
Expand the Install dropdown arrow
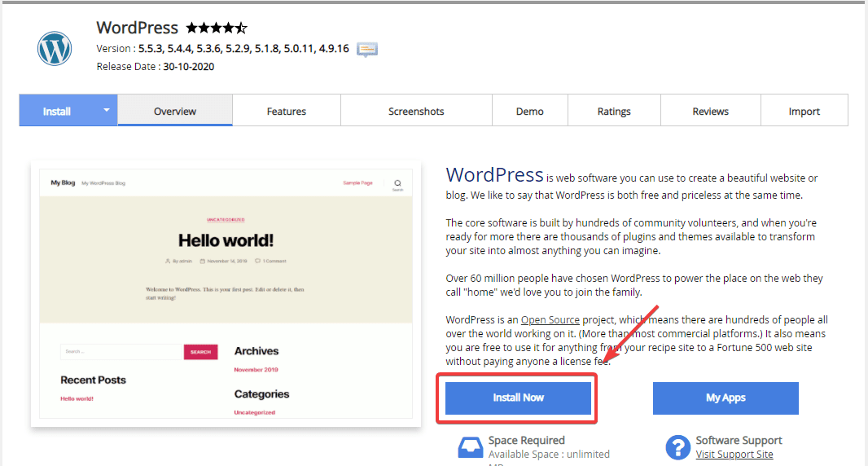[106, 111]
